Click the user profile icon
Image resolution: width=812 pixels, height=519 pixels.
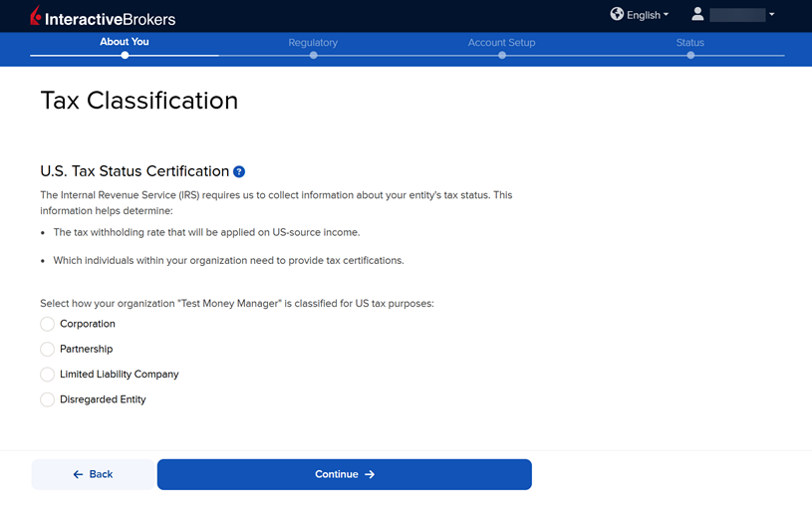tap(697, 15)
